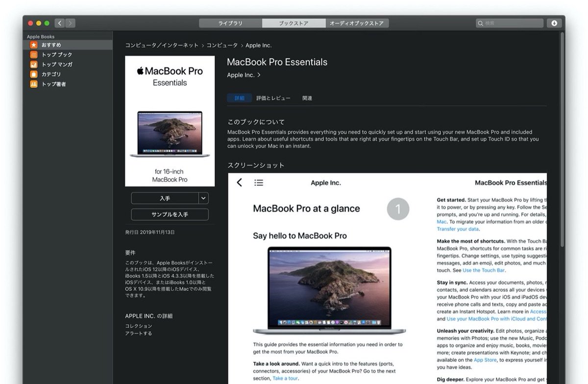Image resolution: width=588 pixels, height=384 pixels.
Task: Click the MacBook Pro Essentials book title
Action: coord(277,62)
